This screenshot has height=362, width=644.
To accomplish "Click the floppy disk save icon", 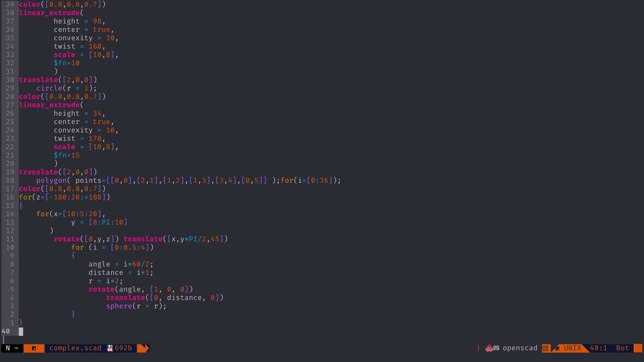I will click(110, 348).
